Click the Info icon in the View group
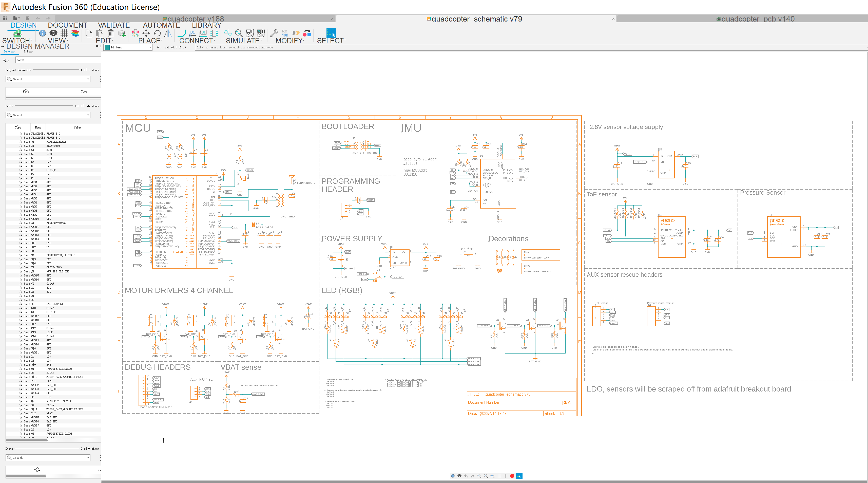This screenshot has width=868, height=483. (43, 33)
